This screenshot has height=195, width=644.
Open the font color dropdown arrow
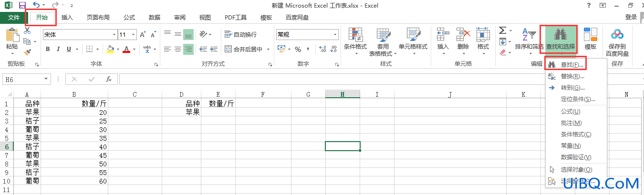[134, 49]
